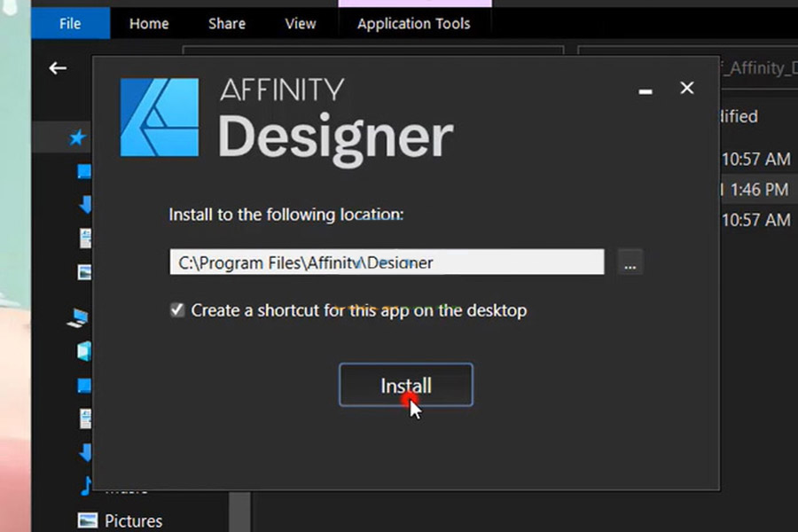The width and height of the screenshot is (798, 532).
Task: Click the Affinity Designer logo
Action: (160, 117)
